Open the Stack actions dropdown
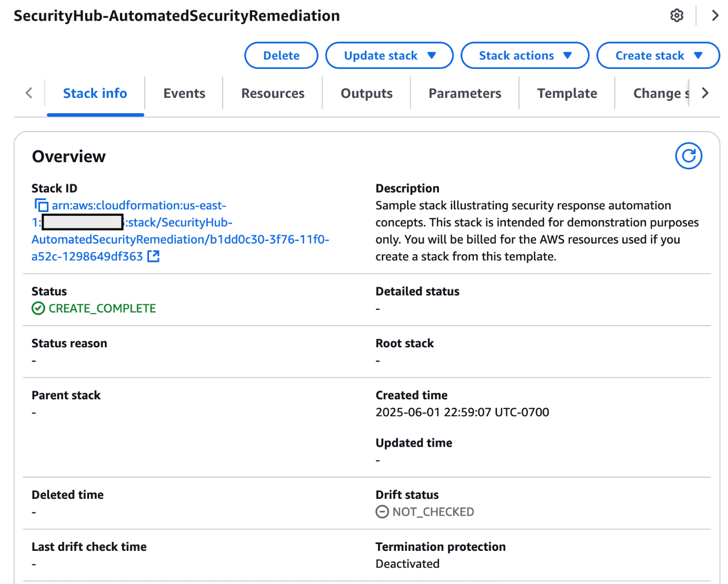This screenshot has width=728, height=584. pyautogui.click(x=524, y=55)
